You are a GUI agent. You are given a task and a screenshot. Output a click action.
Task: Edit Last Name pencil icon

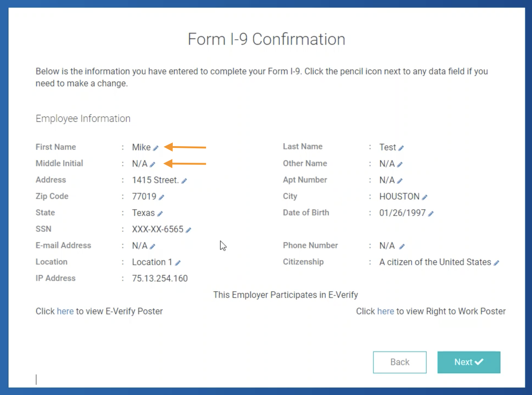(x=401, y=148)
